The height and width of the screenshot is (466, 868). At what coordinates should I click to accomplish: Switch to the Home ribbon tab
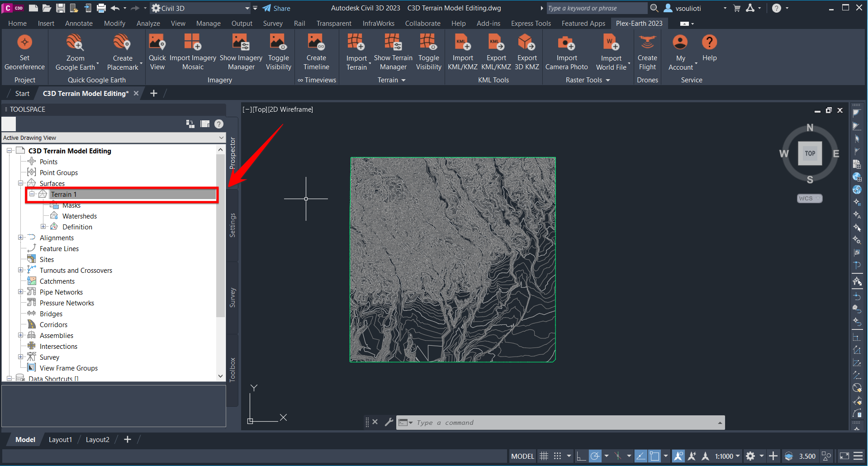coord(17,24)
